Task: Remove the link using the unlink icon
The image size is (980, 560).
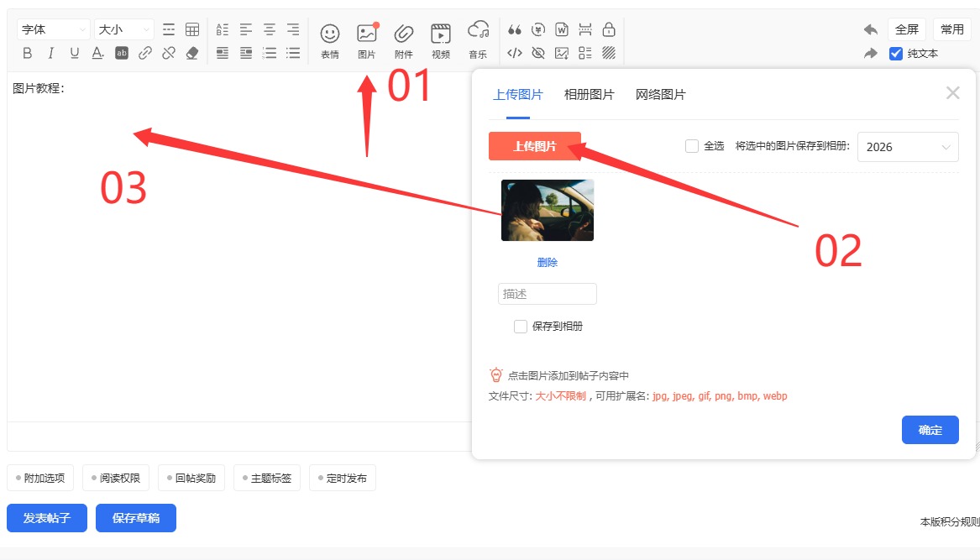Action: (169, 53)
